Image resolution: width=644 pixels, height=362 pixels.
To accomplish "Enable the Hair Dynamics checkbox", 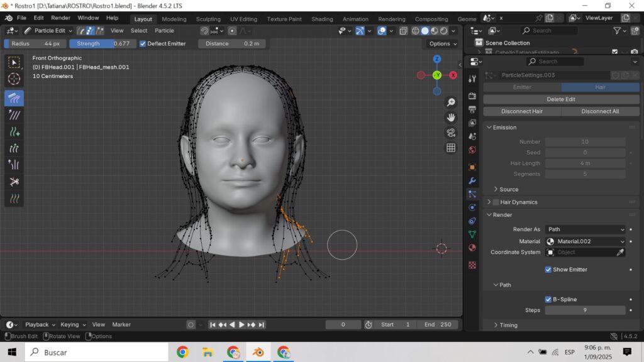I will click(x=496, y=202).
